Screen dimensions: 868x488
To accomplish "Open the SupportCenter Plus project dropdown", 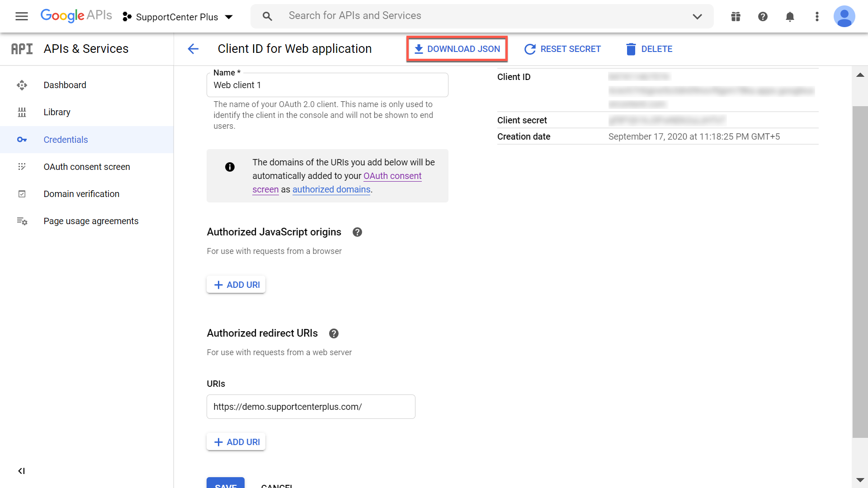I will (x=178, y=17).
